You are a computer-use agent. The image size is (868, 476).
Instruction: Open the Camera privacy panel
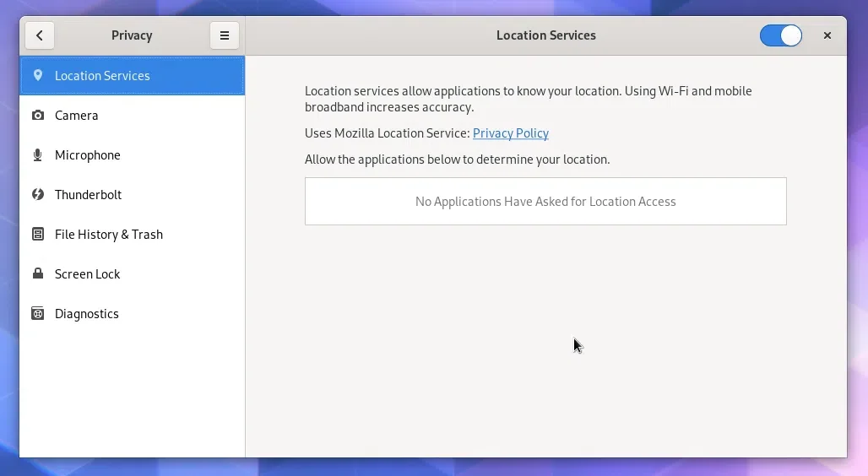click(132, 115)
